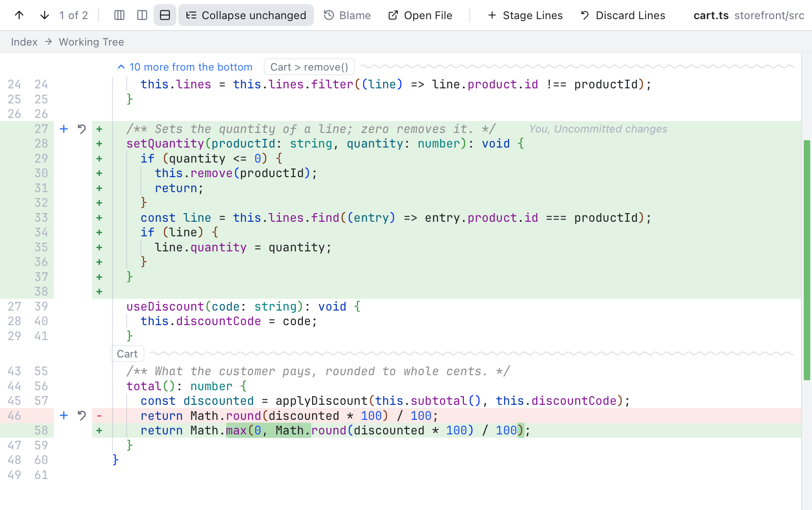Click the green change marker in scrollbar
The width and height of the screenshot is (812, 510).
point(807,260)
